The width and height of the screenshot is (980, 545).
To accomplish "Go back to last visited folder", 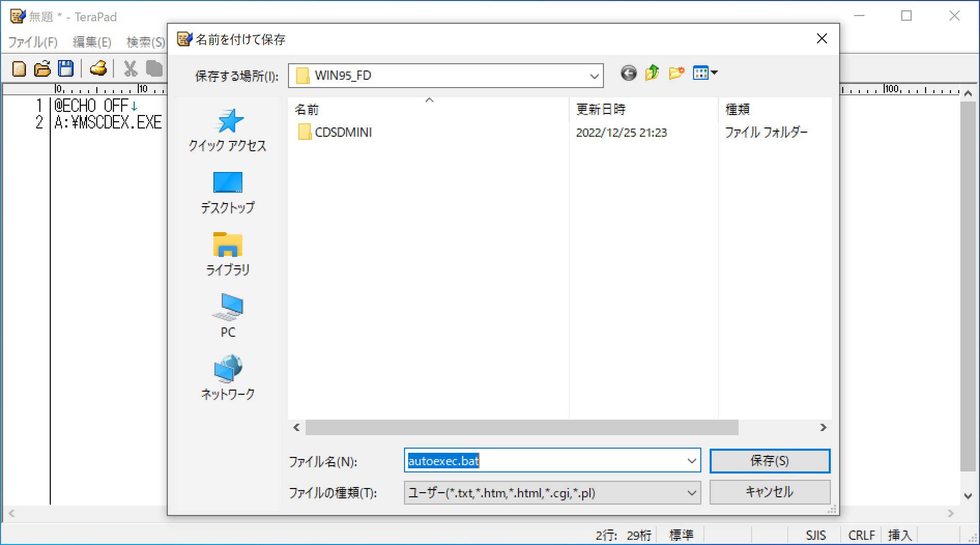I will (x=629, y=73).
